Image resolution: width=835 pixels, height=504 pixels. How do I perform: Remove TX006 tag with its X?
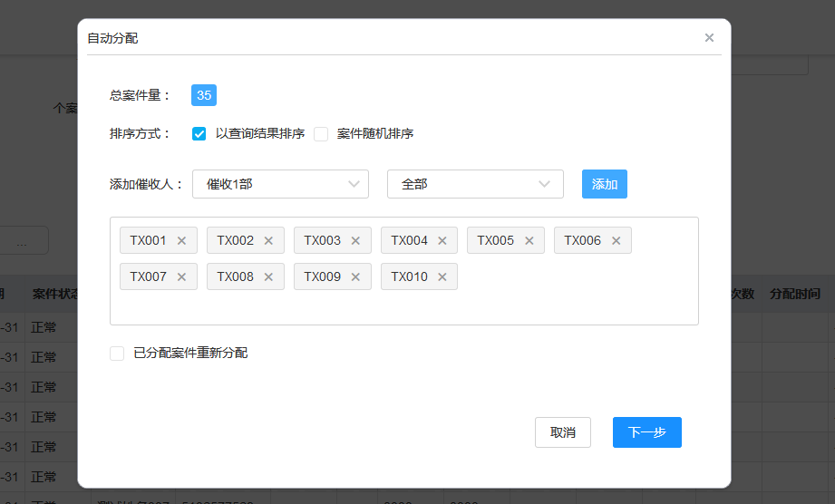(x=616, y=241)
